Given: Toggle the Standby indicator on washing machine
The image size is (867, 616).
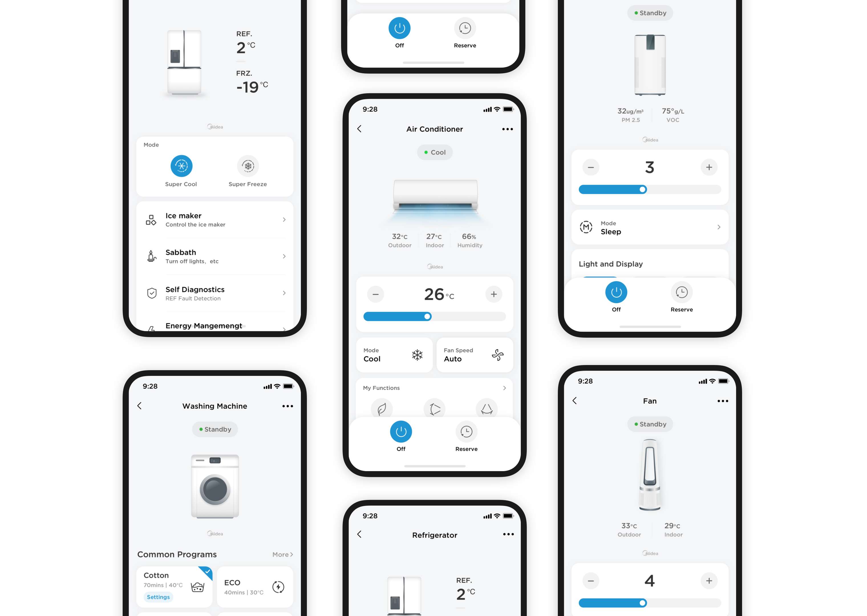Looking at the screenshot, I should tap(214, 429).
